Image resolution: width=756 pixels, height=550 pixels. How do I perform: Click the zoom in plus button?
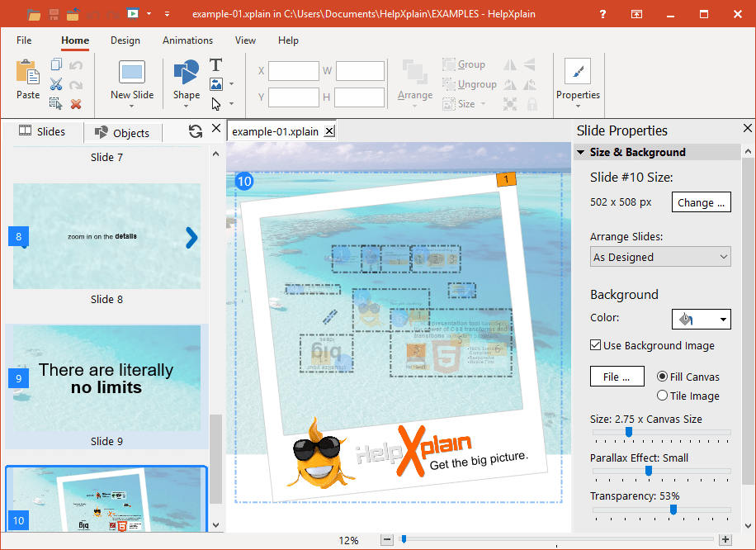(x=725, y=540)
